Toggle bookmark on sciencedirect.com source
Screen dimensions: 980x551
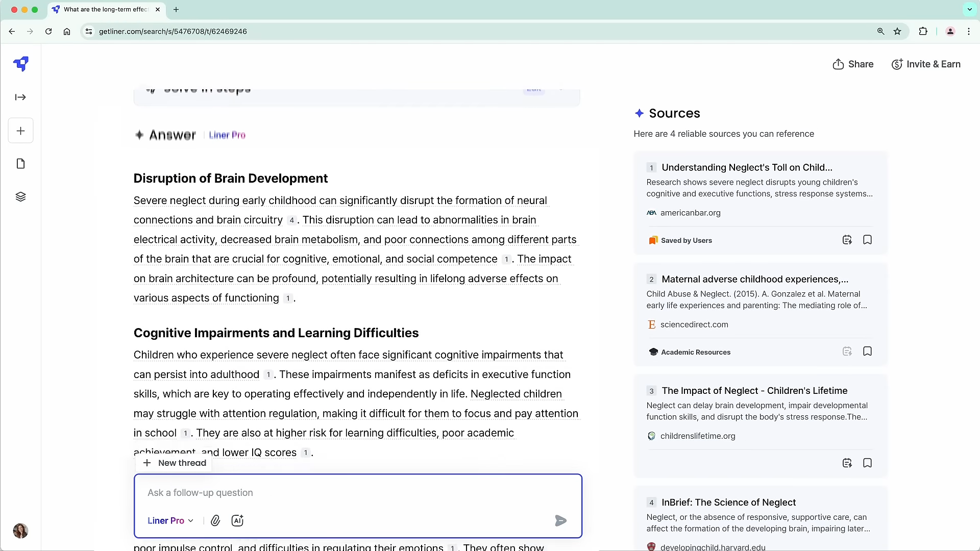867,352
